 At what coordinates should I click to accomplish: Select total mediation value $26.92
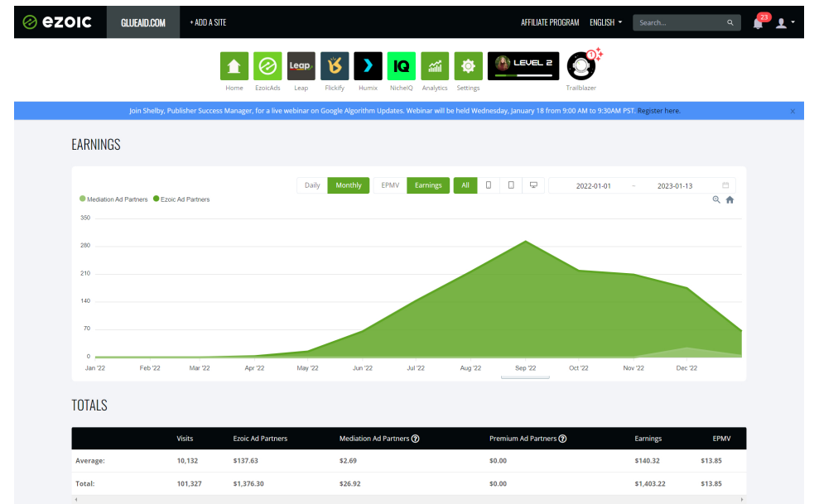click(350, 483)
